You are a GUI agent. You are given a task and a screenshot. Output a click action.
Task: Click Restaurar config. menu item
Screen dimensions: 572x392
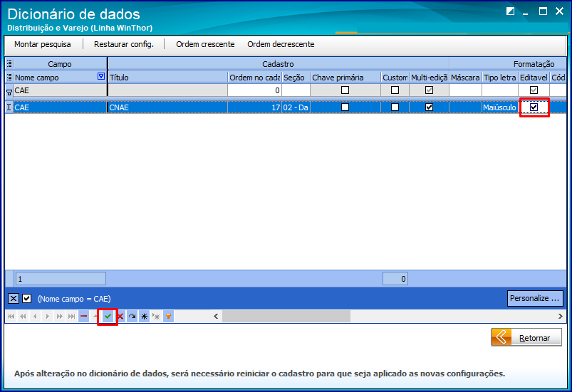(124, 44)
